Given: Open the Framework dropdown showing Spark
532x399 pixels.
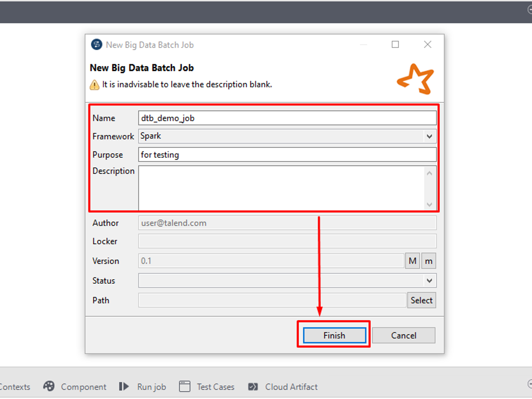Looking at the screenshot, I should [x=287, y=136].
